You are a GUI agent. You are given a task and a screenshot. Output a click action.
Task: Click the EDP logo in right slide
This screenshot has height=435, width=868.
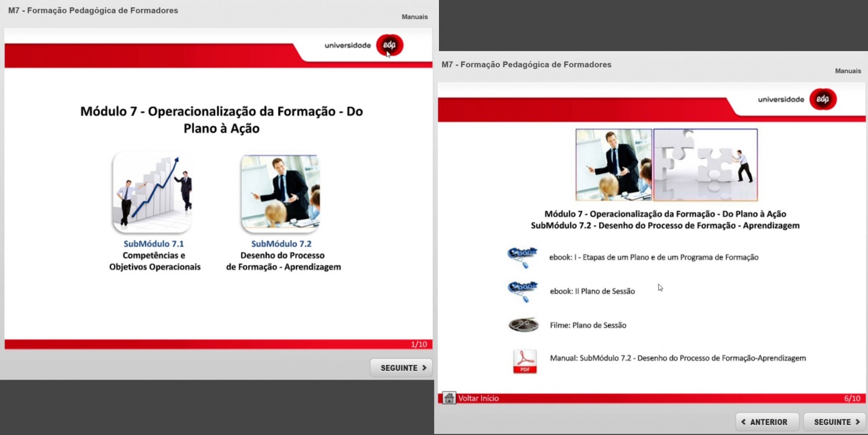(x=823, y=99)
